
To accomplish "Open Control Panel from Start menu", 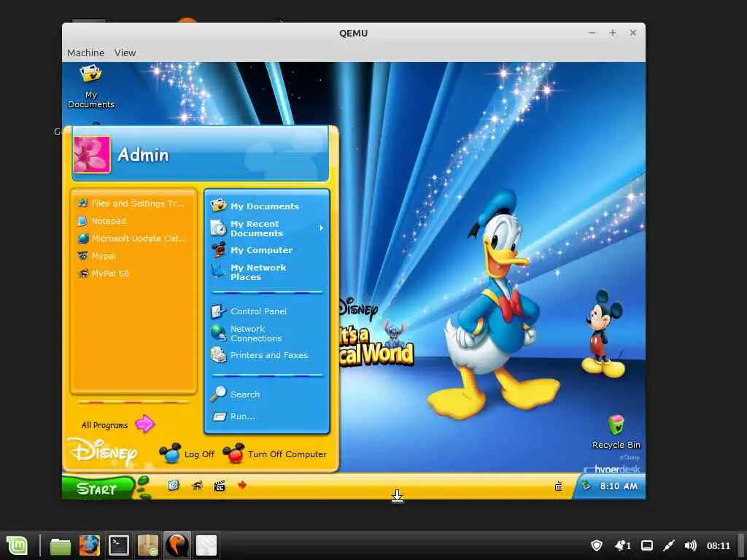I will pyautogui.click(x=249, y=311).
